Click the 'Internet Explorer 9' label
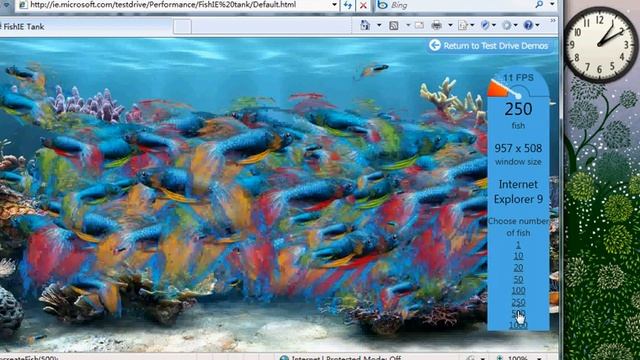Image resolution: width=640 pixels, height=360 pixels. coord(518,192)
